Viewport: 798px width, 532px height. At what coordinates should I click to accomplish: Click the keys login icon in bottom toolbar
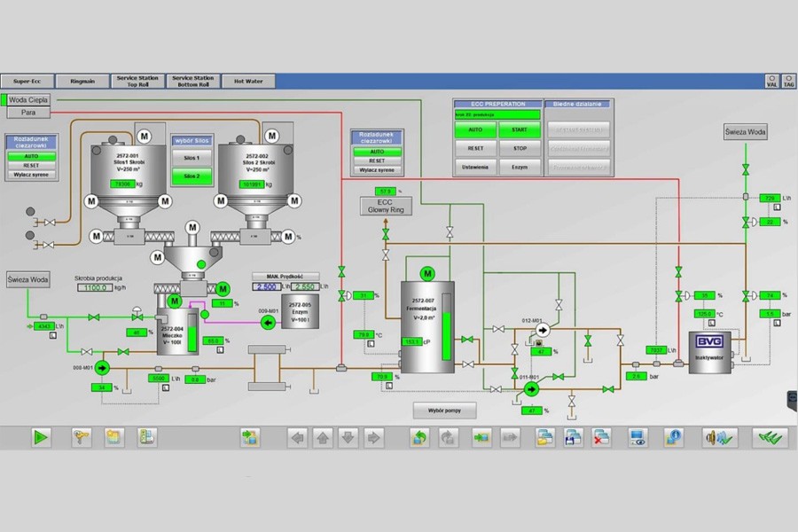81,436
